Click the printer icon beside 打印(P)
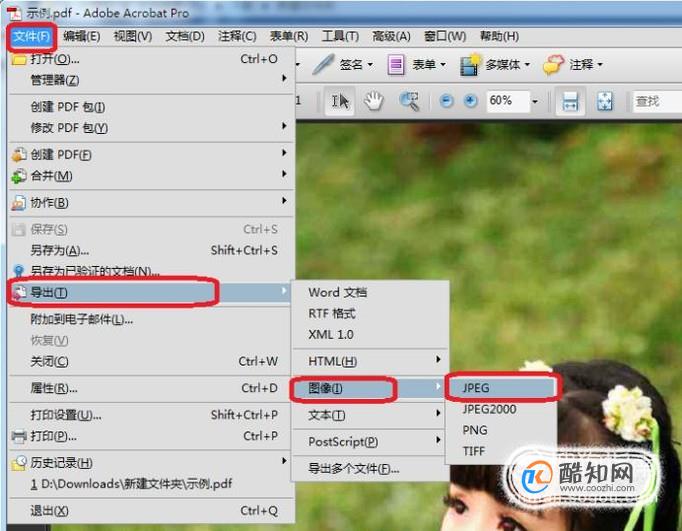This screenshot has height=531, width=682. coord(19,436)
